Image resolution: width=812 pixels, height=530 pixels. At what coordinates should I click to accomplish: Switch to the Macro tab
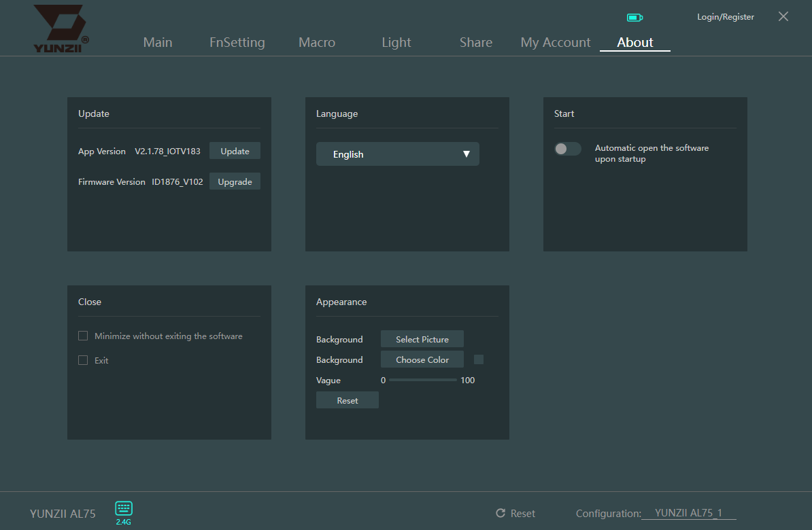coord(317,42)
